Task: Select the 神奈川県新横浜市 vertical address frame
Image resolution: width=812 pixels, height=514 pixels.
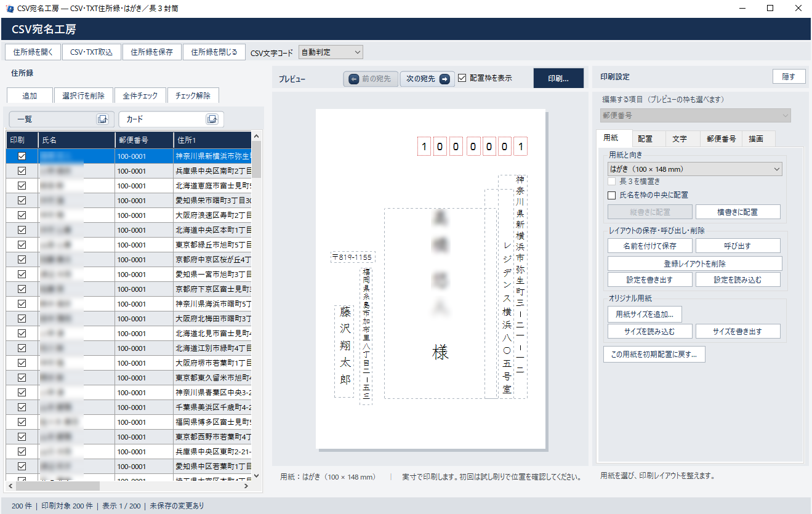Action: click(520, 286)
